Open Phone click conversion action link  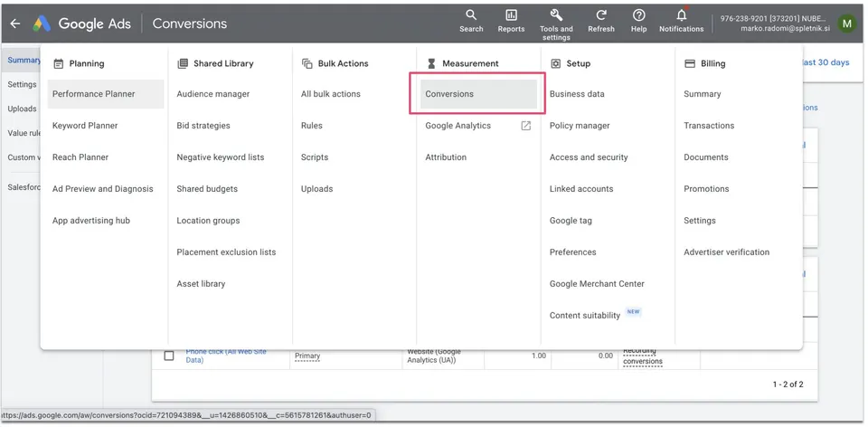click(226, 356)
